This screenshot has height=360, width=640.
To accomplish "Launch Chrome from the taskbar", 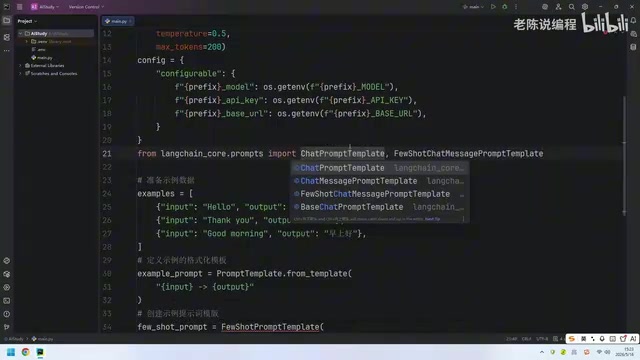I will tap(25, 352).
